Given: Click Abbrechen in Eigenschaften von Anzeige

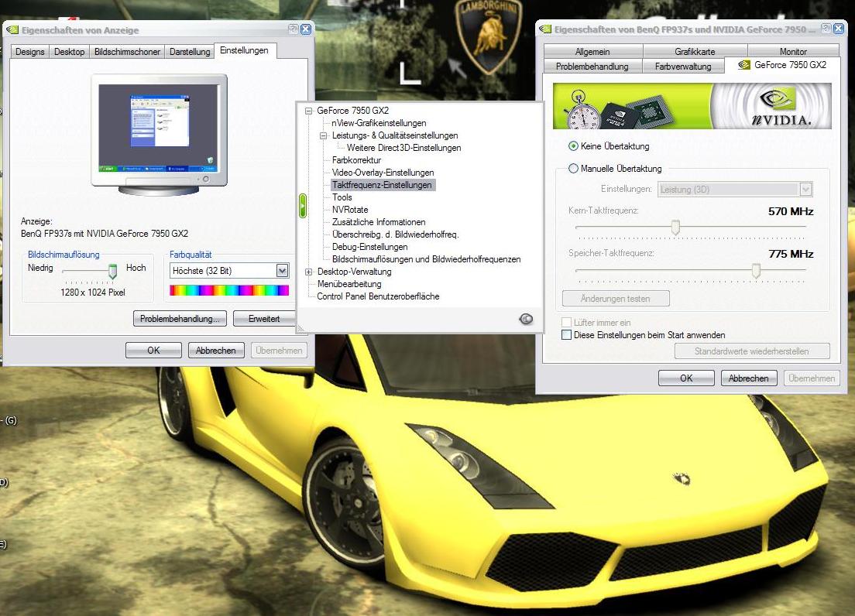Looking at the screenshot, I should tap(216, 351).
